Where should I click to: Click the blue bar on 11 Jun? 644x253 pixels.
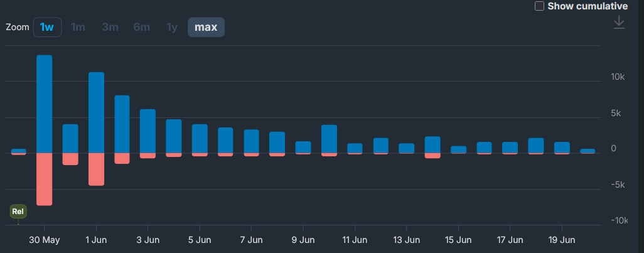[x=355, y=148]
